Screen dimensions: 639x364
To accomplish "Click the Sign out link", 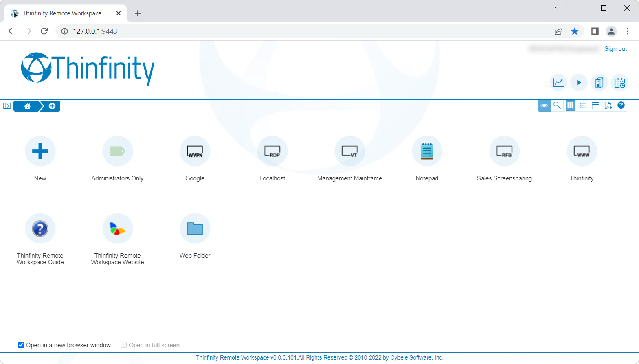I will (615, 49).
